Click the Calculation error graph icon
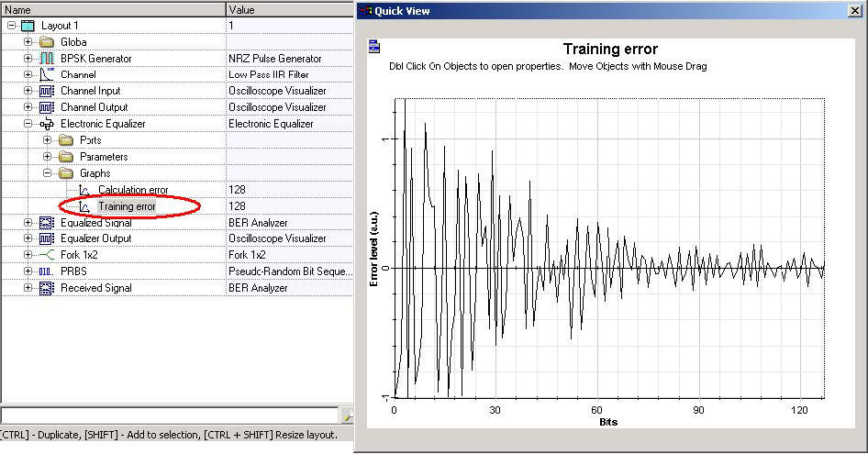868x454 pixels. [84, 190]
